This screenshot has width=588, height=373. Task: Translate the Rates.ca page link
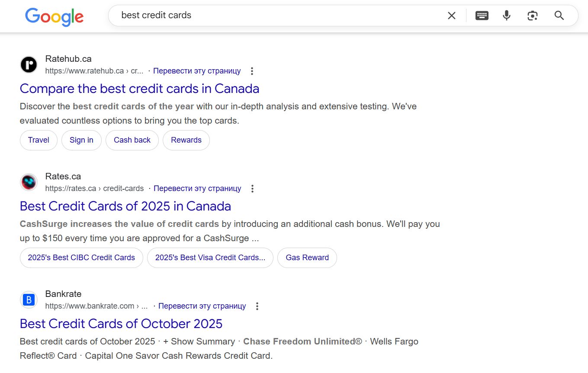coord(197,188)
